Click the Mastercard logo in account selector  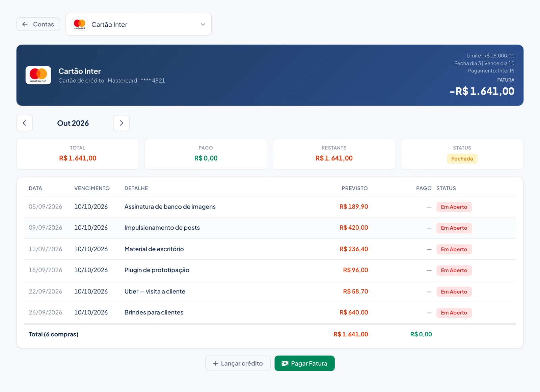point(80,24)
